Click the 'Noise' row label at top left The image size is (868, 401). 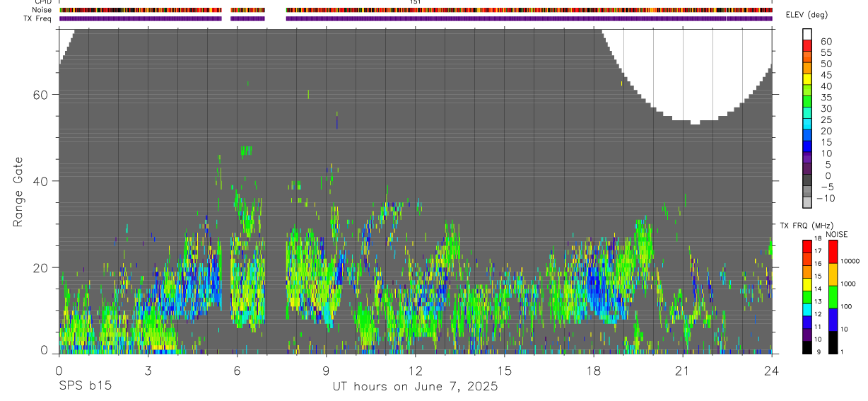(42, 10)
